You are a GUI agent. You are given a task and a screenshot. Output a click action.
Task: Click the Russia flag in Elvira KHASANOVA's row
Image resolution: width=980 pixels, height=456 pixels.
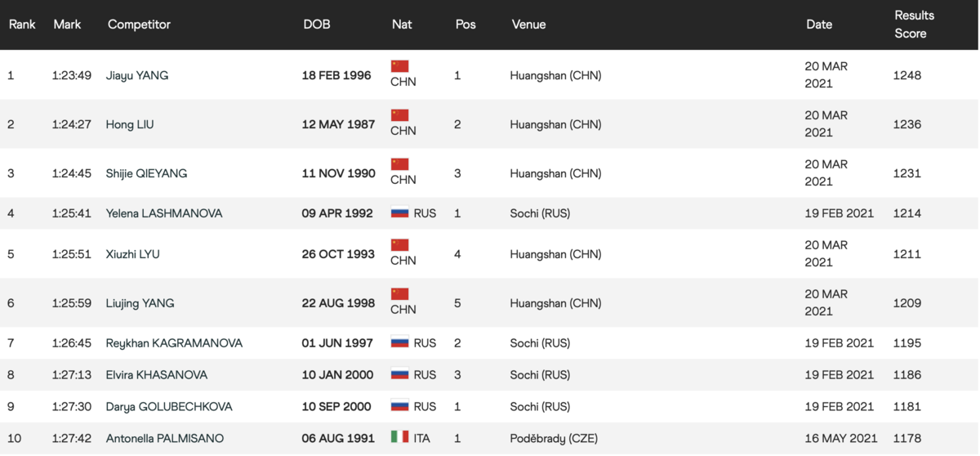coord(399,375)
